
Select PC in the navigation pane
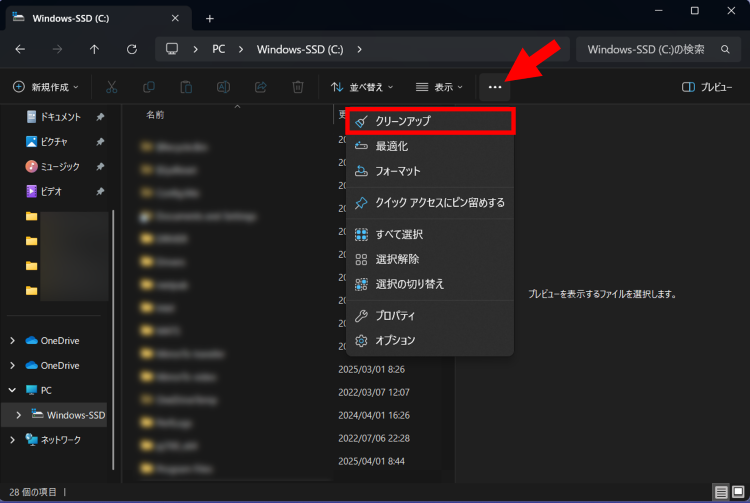39,390
